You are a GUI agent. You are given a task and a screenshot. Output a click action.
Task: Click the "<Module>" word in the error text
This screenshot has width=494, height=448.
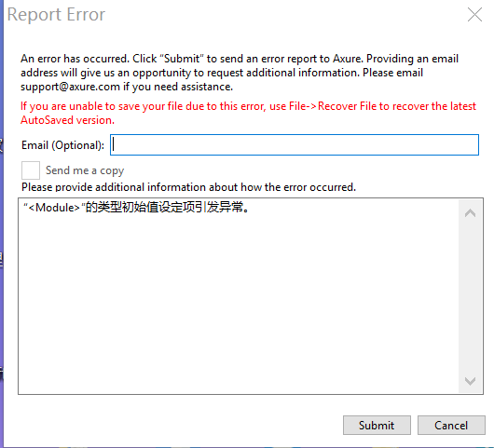[x=54, y=208]
